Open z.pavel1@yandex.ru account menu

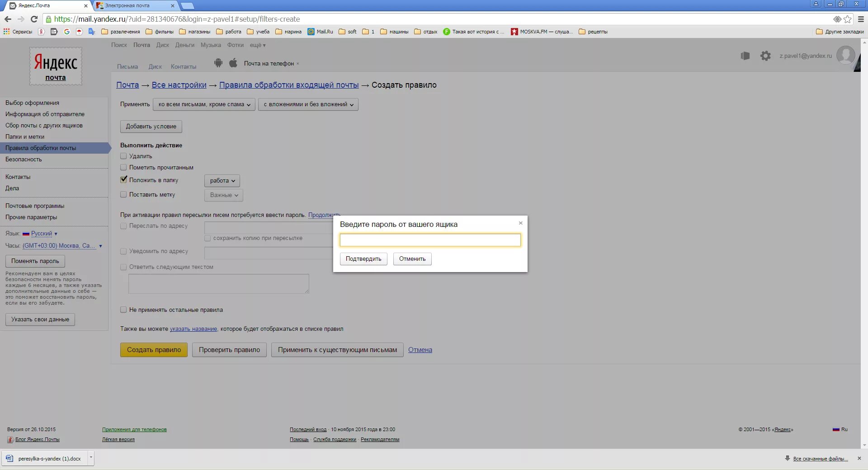[805, 56]
